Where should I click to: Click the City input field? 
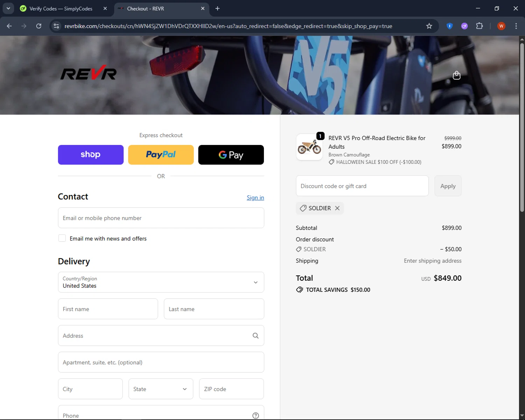coord(90,389)
